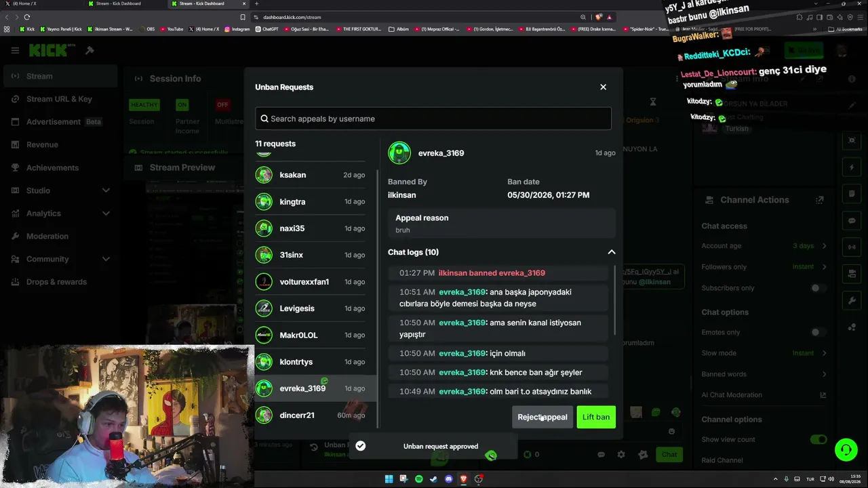Open the OBS bookmark
The image size is (868, 488).
[146, 29]
